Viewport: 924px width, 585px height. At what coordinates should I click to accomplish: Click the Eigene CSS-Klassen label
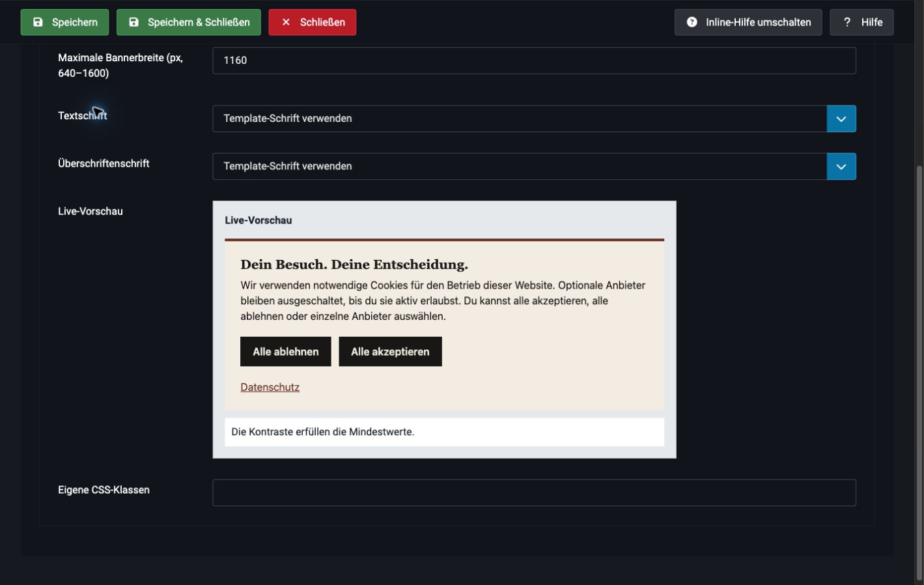pos(104,490)
